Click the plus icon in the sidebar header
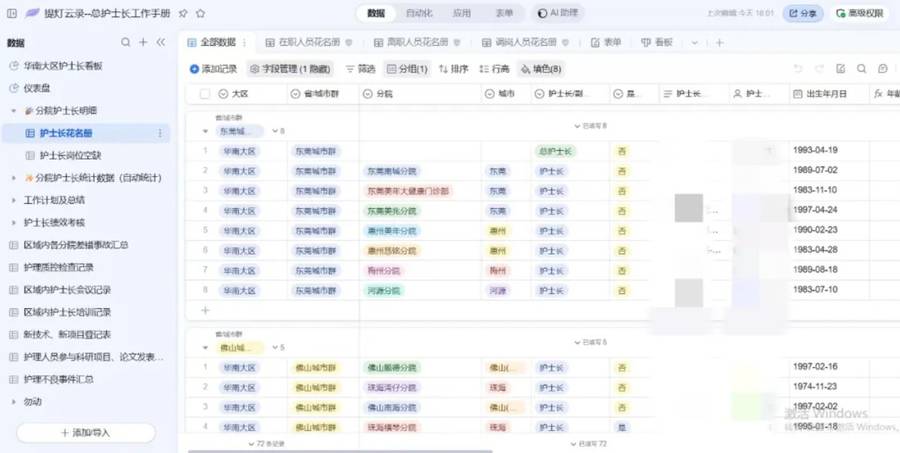The width and height of the screenshot is (900, 453). pos(143,43)
